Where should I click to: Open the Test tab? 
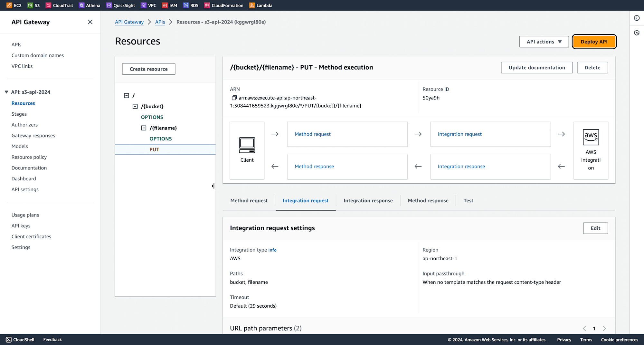(468, 201)
